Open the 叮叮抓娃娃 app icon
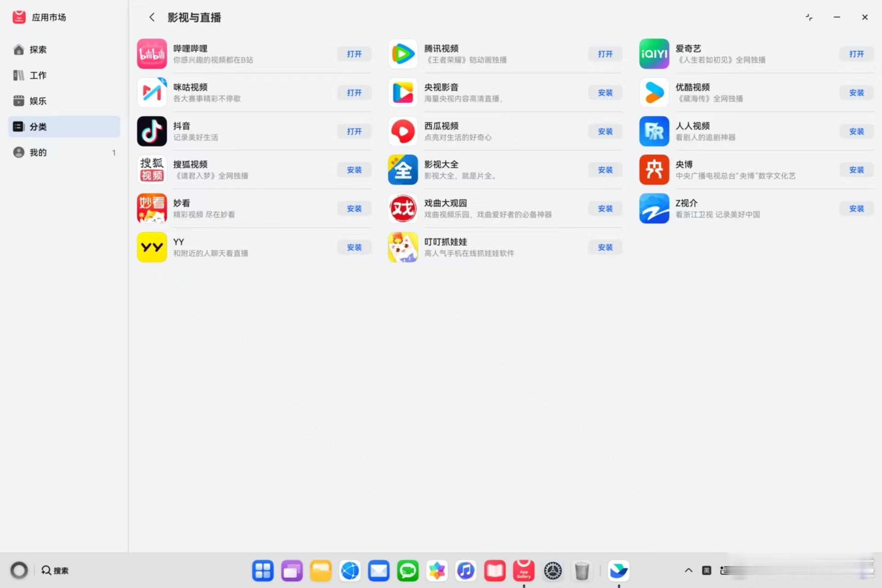The width and height of the screenshot is (882, 588). [x=403, y=247]
